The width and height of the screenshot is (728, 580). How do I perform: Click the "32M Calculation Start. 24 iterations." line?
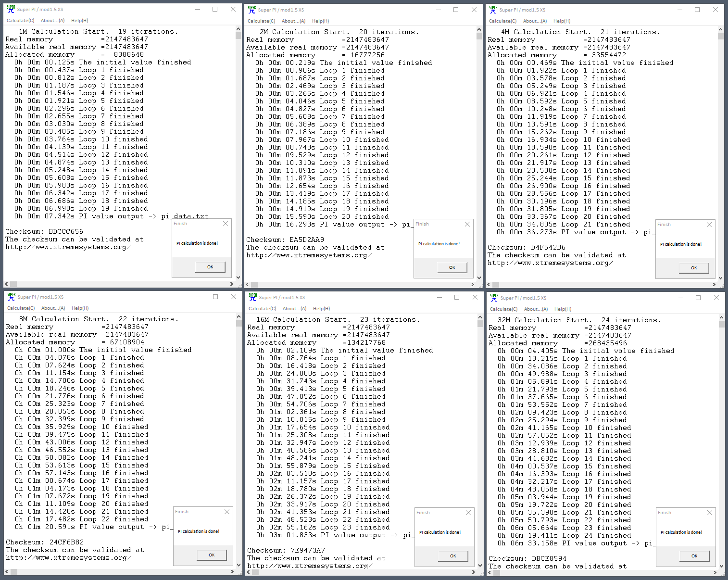pos(579,320)
